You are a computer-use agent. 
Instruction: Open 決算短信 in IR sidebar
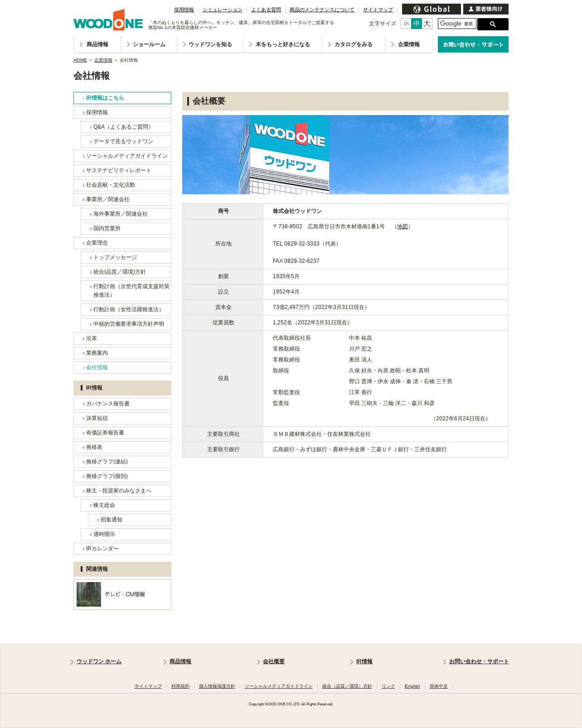pyautogui.click(x=122, y=418)
